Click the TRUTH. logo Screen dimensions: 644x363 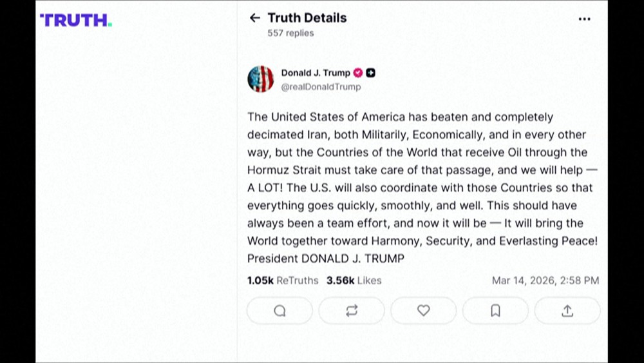coord(76,20)
